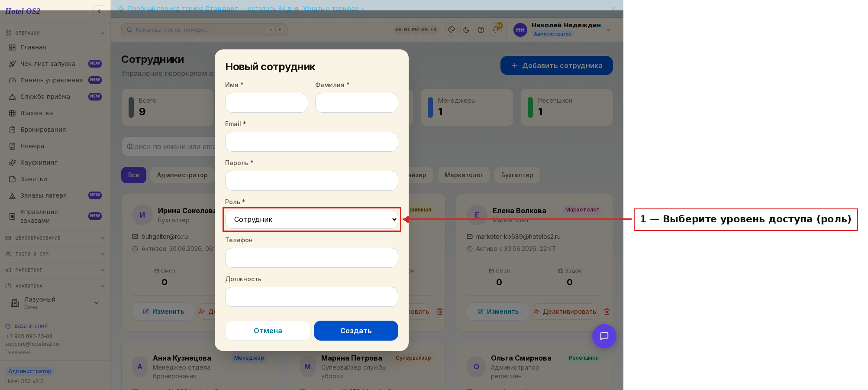This screenshot has height=390, width=868.
Task: Click the Email input field
Action: pos(312,142)
